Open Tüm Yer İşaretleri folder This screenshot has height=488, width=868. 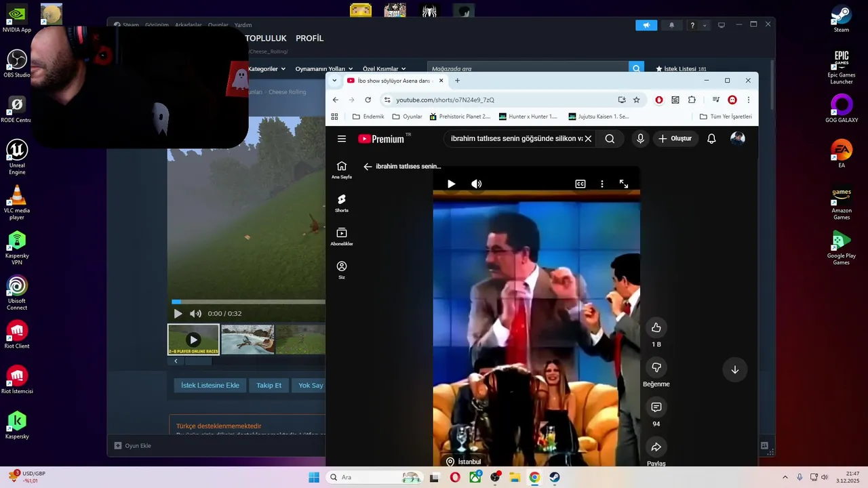(726, 117)
